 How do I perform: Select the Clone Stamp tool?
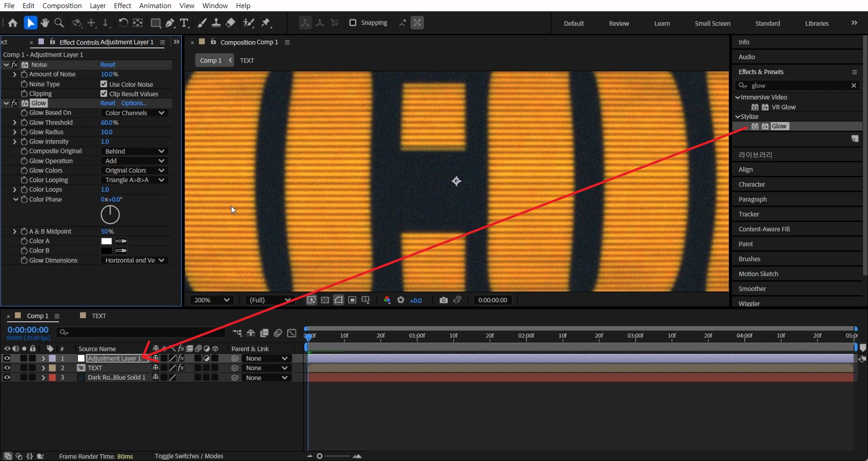tap(216, 23)
